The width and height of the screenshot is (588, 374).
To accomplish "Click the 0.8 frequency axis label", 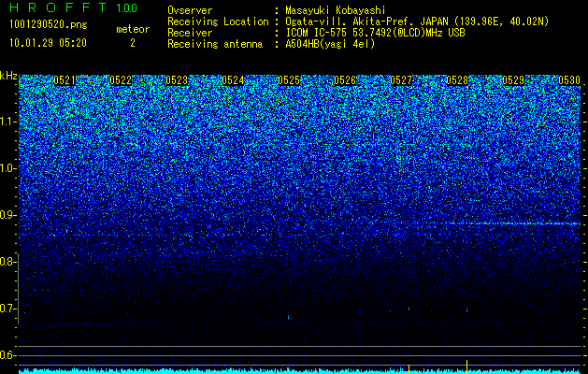I will [x=8, y=262].
